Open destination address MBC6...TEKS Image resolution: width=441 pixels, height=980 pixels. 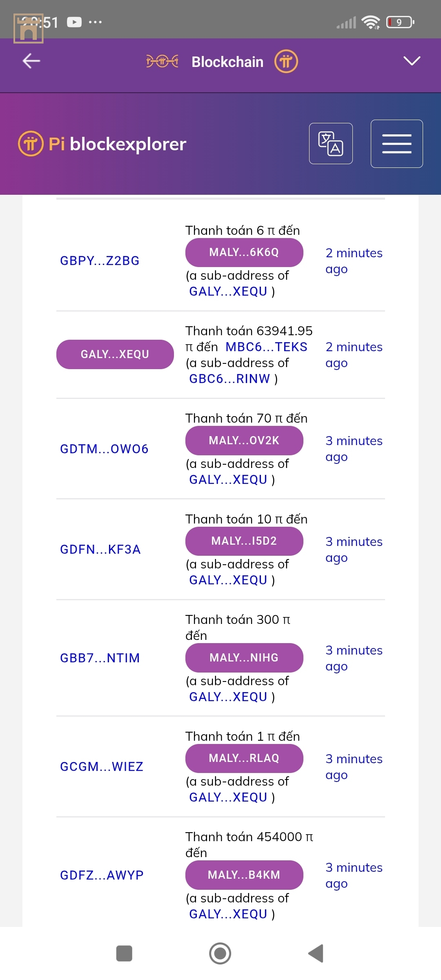point(266,347)
